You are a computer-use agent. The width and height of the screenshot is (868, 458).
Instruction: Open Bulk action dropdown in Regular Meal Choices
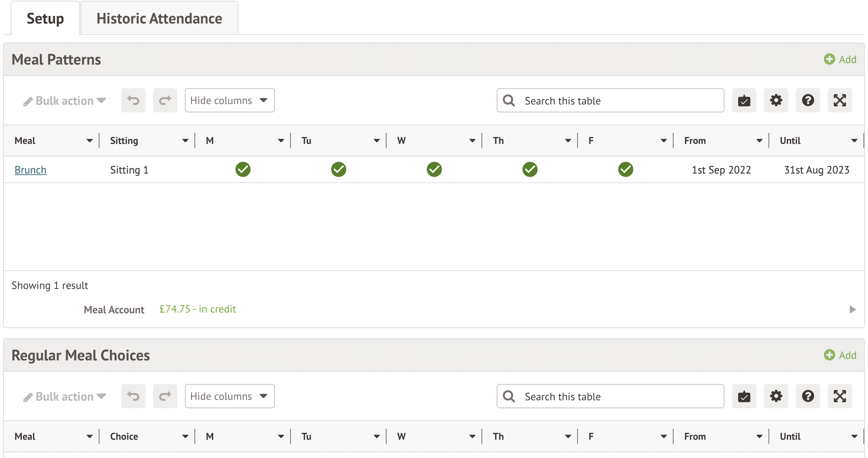pos(65,396)
